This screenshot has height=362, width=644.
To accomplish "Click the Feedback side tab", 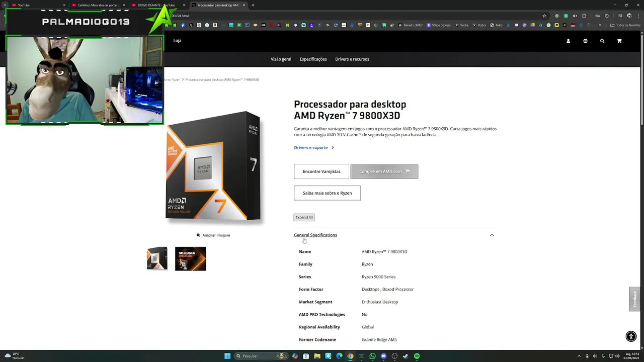I will (635, 299).
